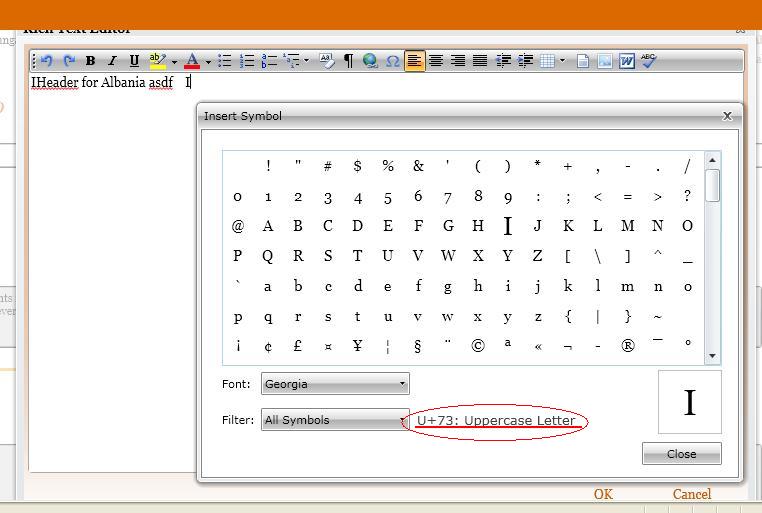
Task: Select justify alignment
Action: click(480, 61)
